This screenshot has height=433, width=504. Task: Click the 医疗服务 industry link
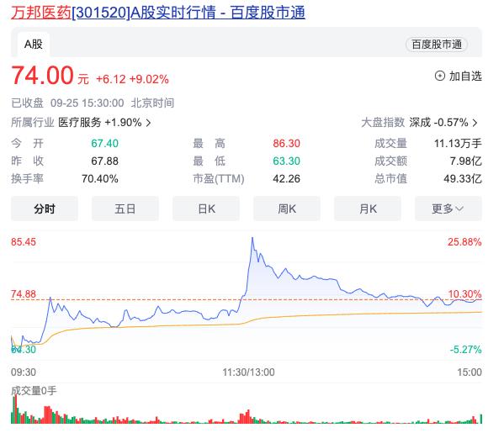tap(80, 123)
